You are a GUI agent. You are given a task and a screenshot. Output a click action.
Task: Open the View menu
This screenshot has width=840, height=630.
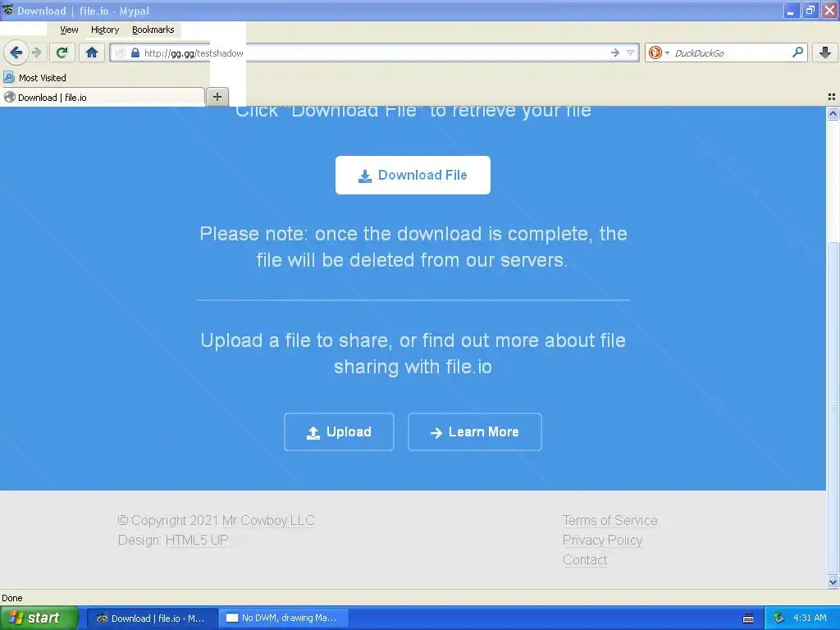69,30
